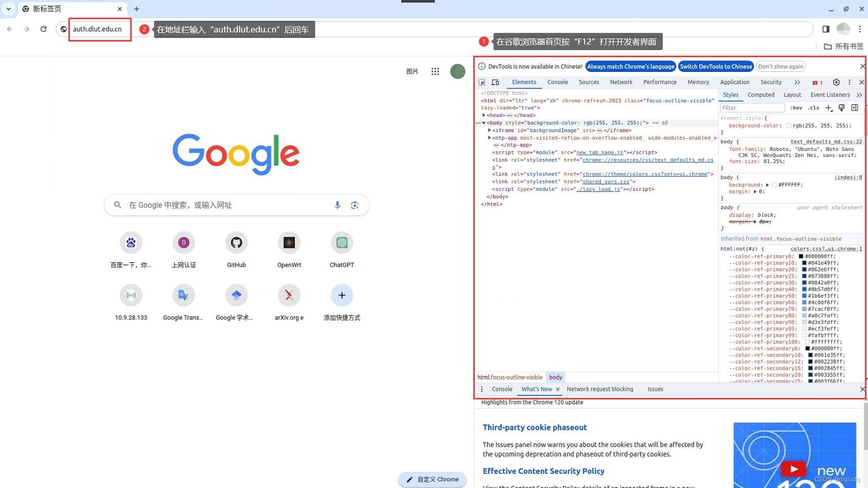868x488 pixels.
Task: Open the Chrome three-dot menu
Action: coord(860,29)
